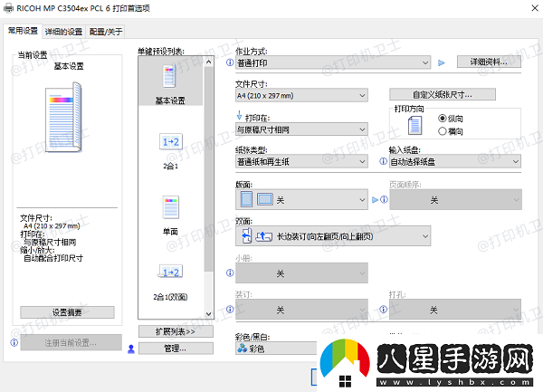Viewport: 543px width, 392px height.
Task: Click info icon beside 注册当前设置 button
Action: pyautogui.click(x=14, y=342)
